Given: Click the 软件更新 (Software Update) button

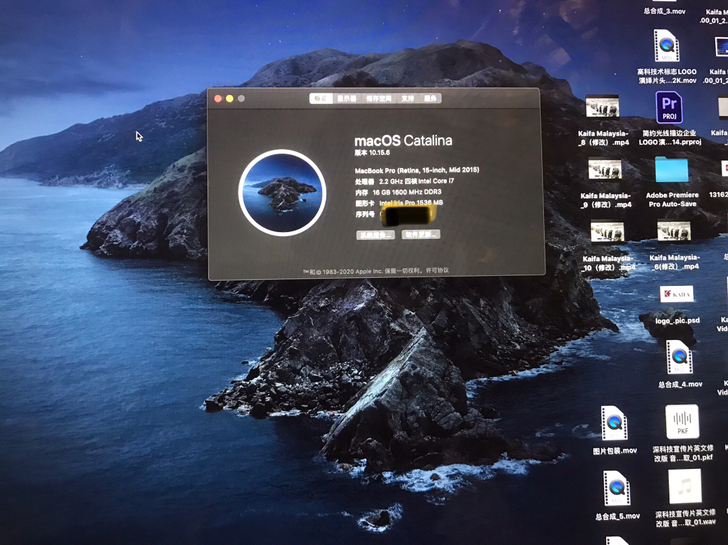Looking at the screenshot, I should point(421,234).
